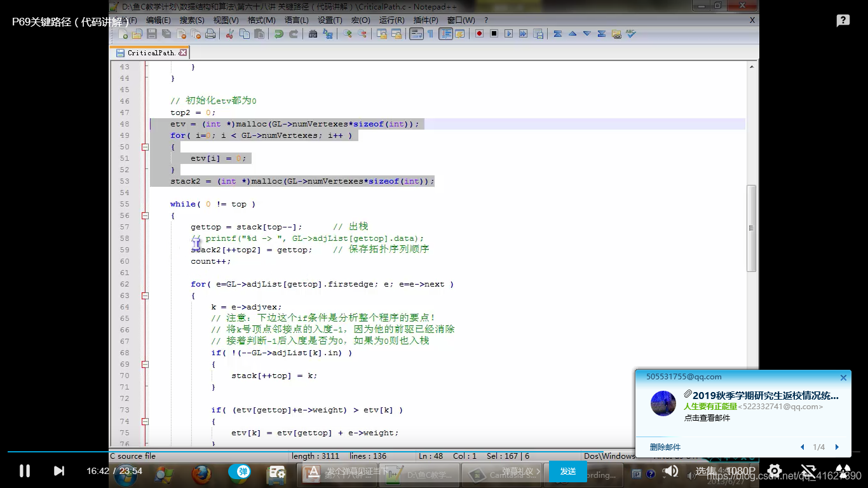Image resolution: width=868 pixels, height=488 pixels.
Task: Close the CriticalPath.c tab
Action: 183,53
